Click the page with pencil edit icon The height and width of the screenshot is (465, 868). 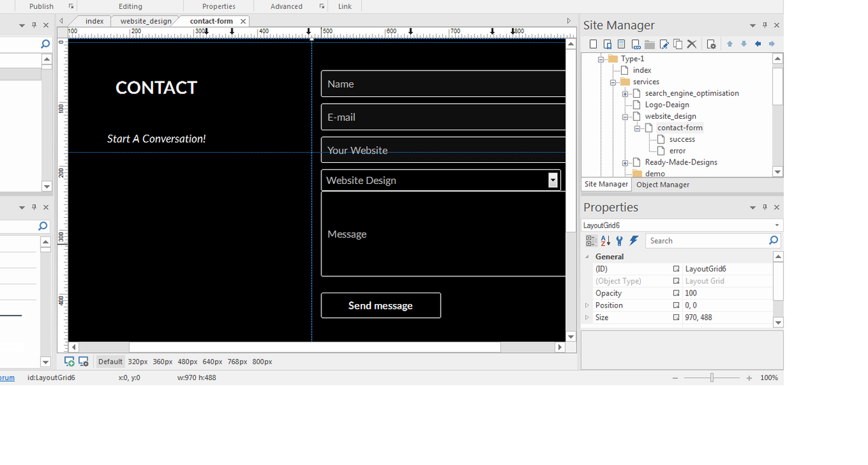click(x=664, y=44)
